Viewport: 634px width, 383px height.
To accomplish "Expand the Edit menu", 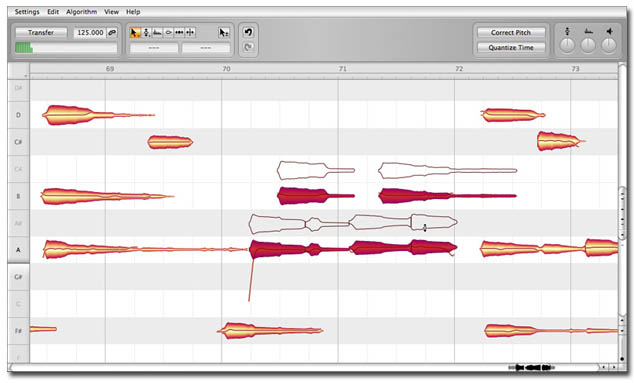I will [x=53, y=12].
